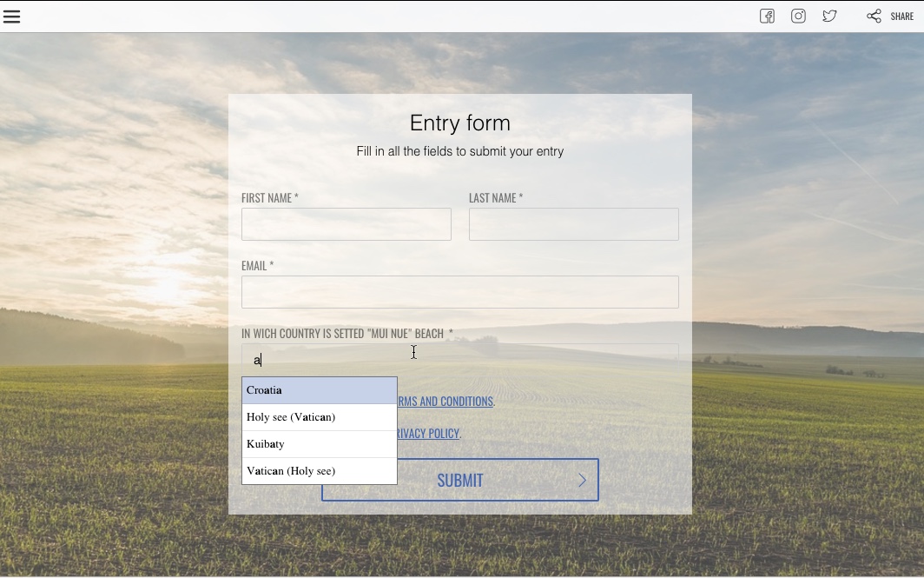This screenshot has height=578, width=924.
Task: Open the Instagram icon link
Action: point(798,17)
